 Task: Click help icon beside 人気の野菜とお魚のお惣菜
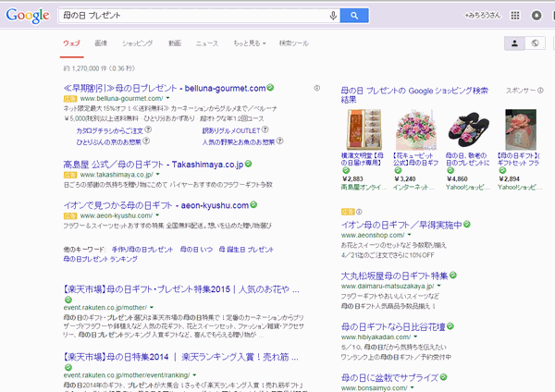coord(279,141)
